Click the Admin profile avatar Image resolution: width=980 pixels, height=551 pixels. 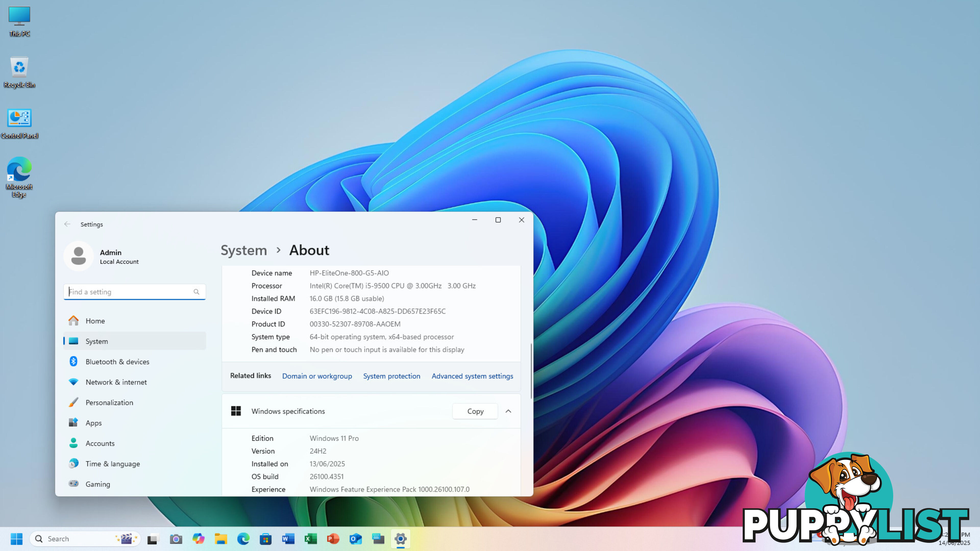click(78, 256)
